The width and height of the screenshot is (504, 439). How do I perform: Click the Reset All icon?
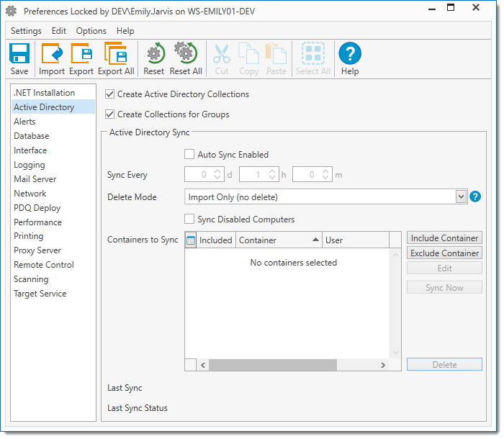(x=186, y=55)
